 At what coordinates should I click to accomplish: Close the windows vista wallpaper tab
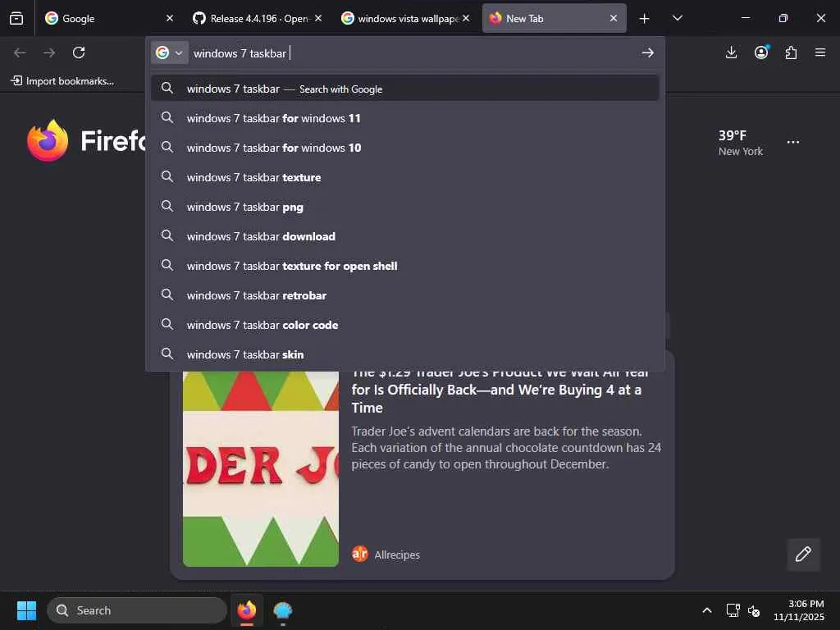(x=466, y=18)
